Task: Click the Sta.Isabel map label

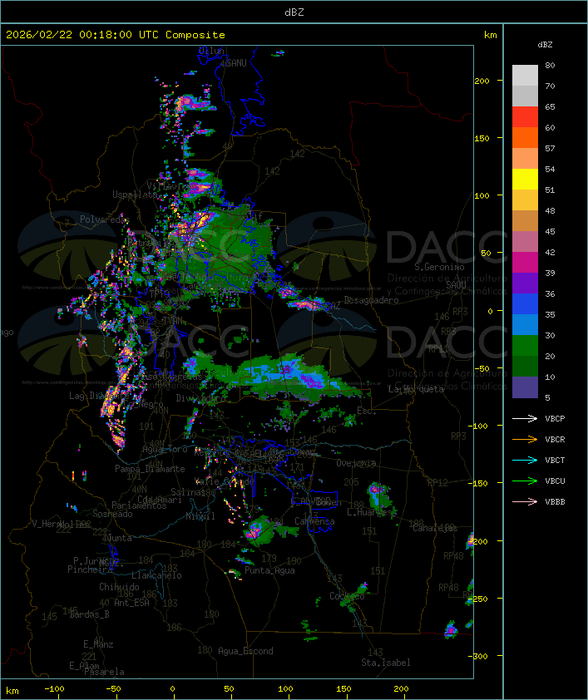Action: tap(386, 663)
